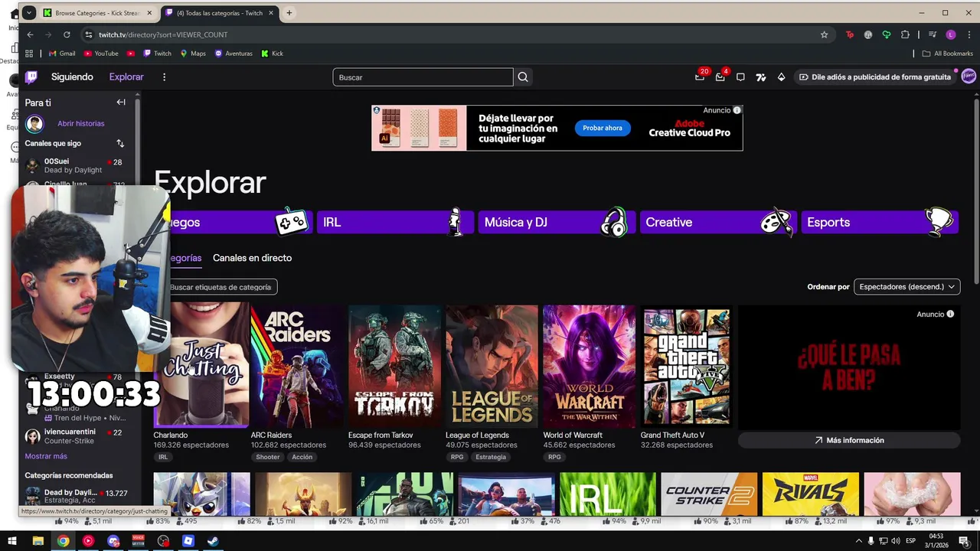The height and width of the screenshot is (551, 980).
Task: Focus the Buscar etiquetas de categoría field
Action: (220, 287)
